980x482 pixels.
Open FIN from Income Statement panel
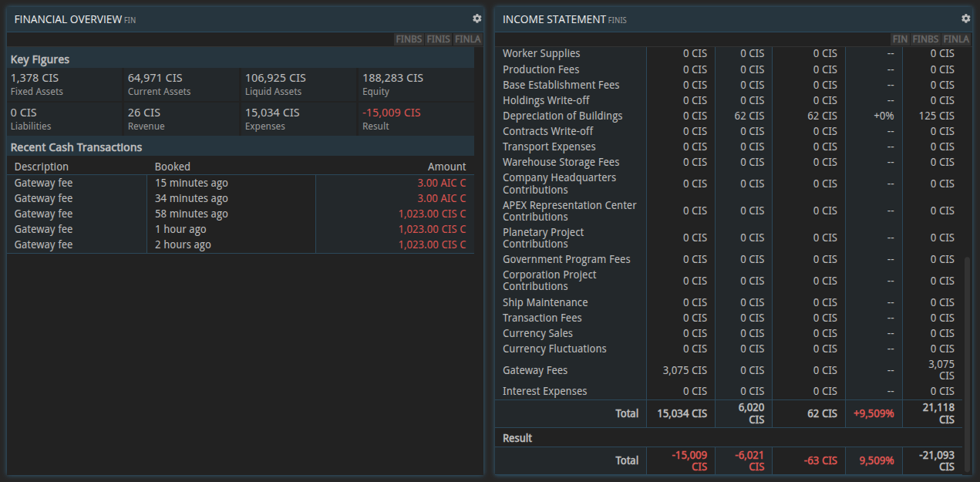900,39
